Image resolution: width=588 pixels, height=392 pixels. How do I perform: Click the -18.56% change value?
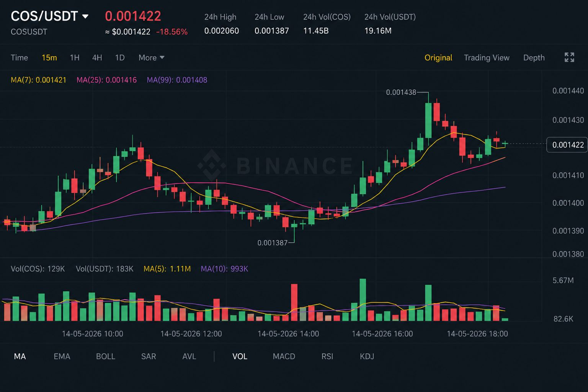click(x=172, y=32)
